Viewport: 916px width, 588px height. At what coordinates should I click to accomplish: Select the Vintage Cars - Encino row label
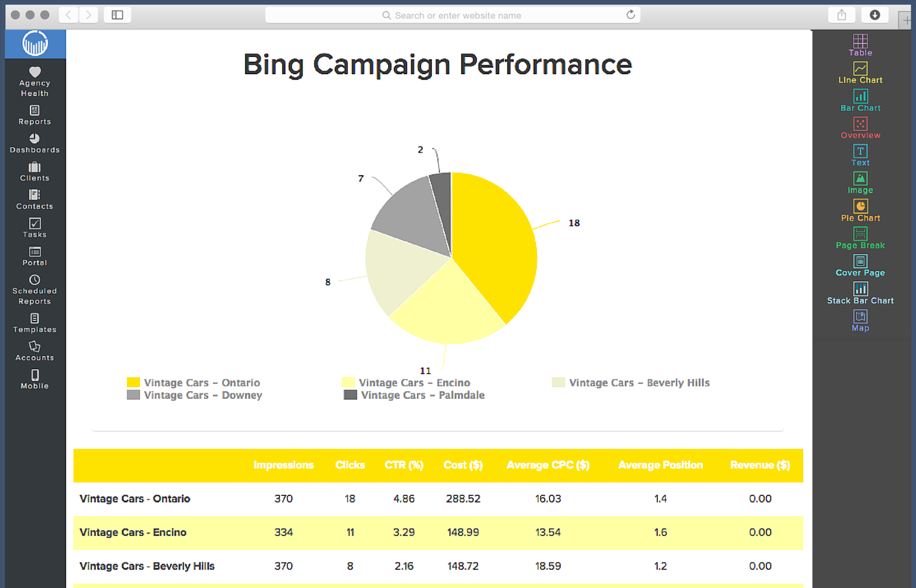(x=133, y=533)
